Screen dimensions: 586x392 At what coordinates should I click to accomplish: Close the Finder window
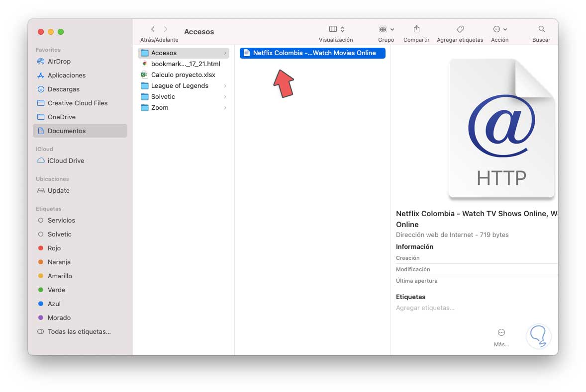[41, 32]
